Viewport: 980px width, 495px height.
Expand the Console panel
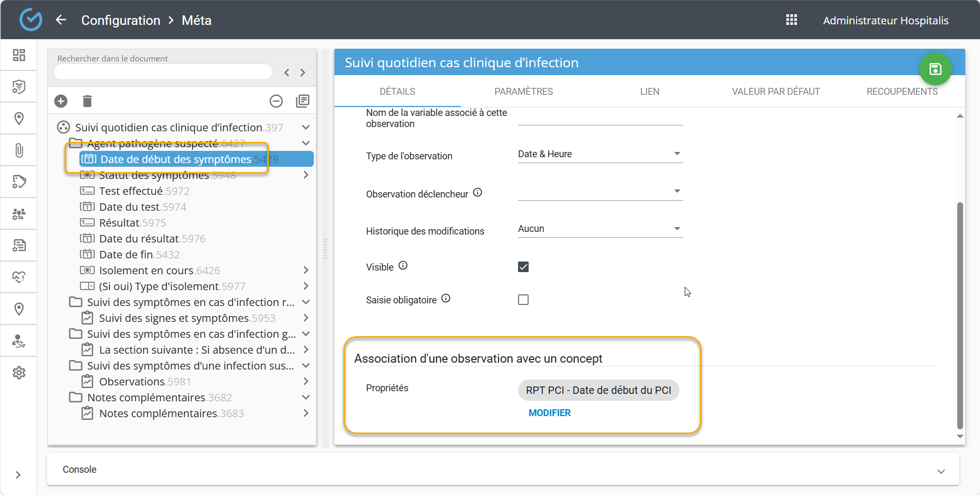click(941, 471)
